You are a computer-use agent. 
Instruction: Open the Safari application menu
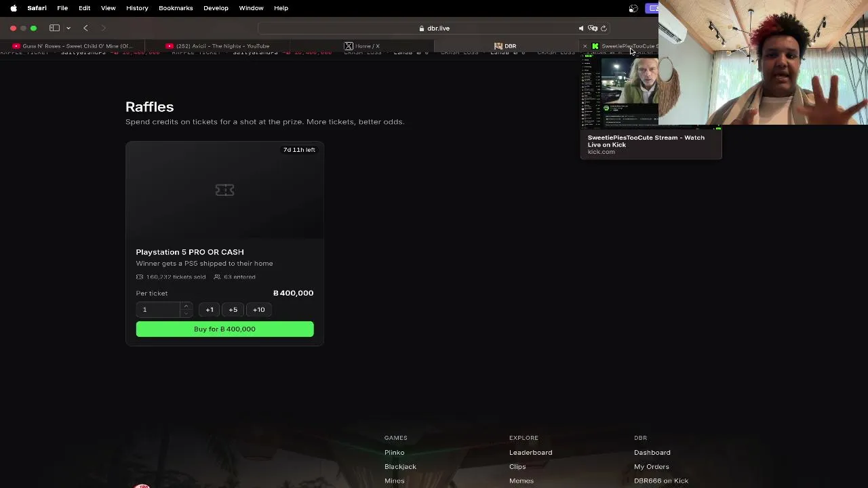coord(37,8)
